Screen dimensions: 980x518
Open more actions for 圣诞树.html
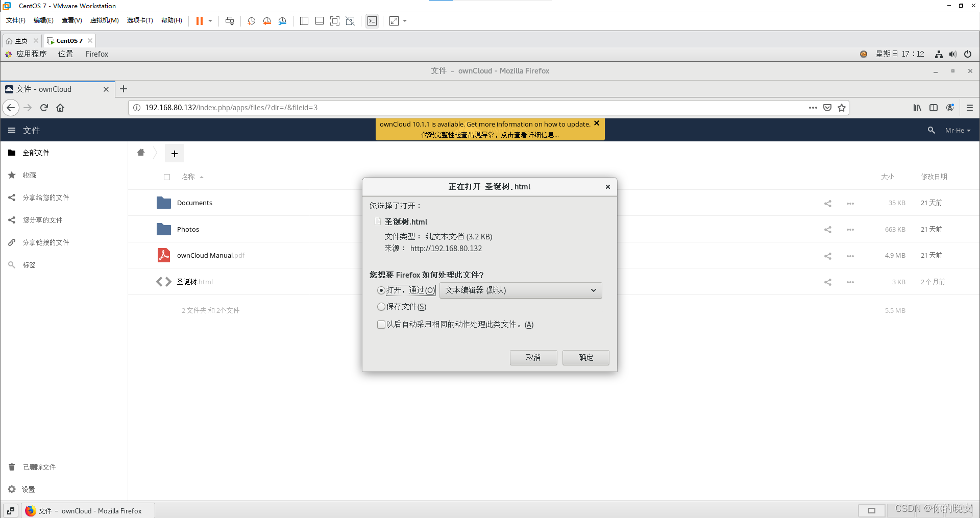[x=850, y=282]
